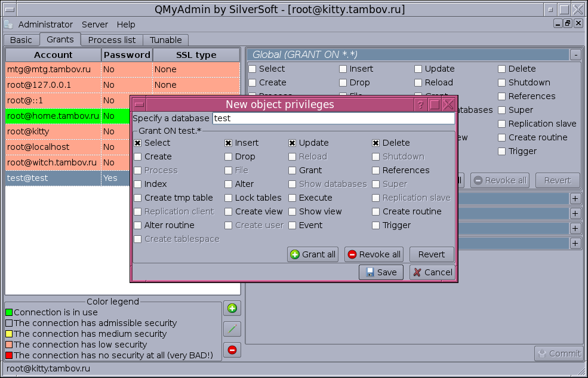Enable the Create view checkbox
This screenshot has height=378, width=588.
[229, 212]
